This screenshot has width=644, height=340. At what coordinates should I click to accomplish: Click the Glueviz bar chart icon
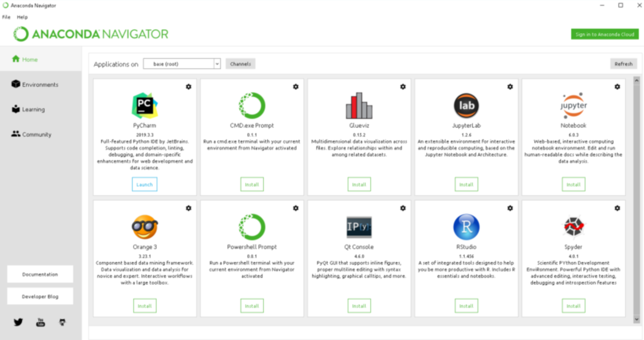tap(359, 105)
